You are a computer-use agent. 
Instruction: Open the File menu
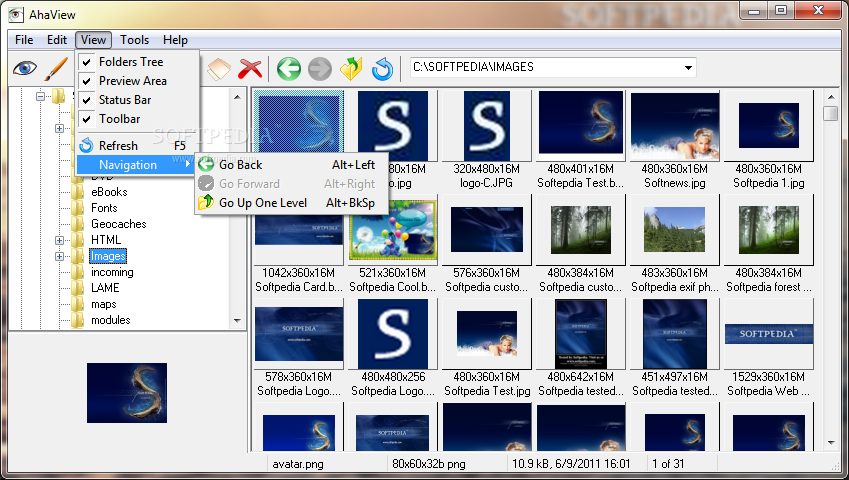[24, 40]
